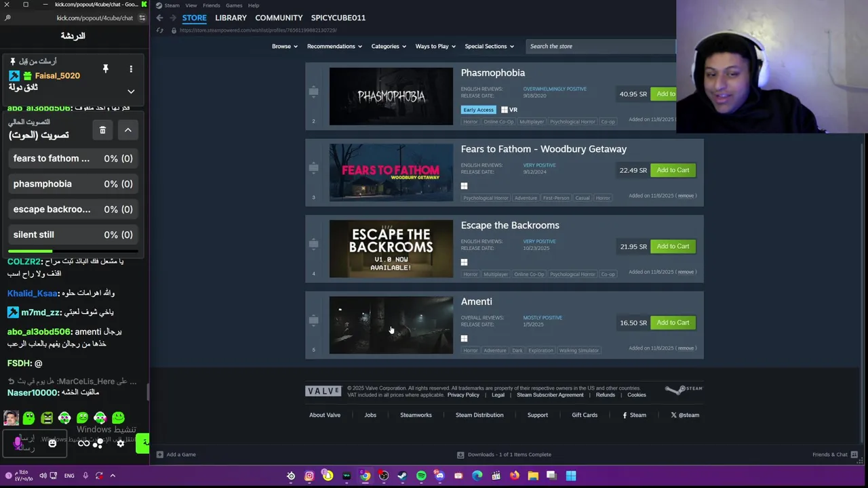This screenshot has height=488, width=868.
Task: Expand the Browse dropdown
Action: point(284,46)
